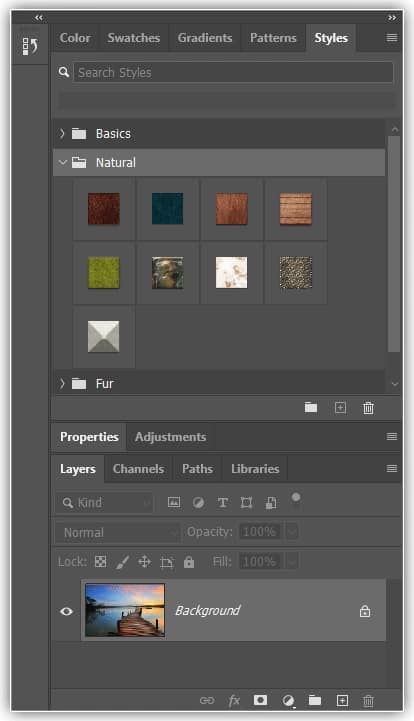Click the Fill value field
This screenshot has width=414, height=721.
pyautogui.click(x=260, y=561)
